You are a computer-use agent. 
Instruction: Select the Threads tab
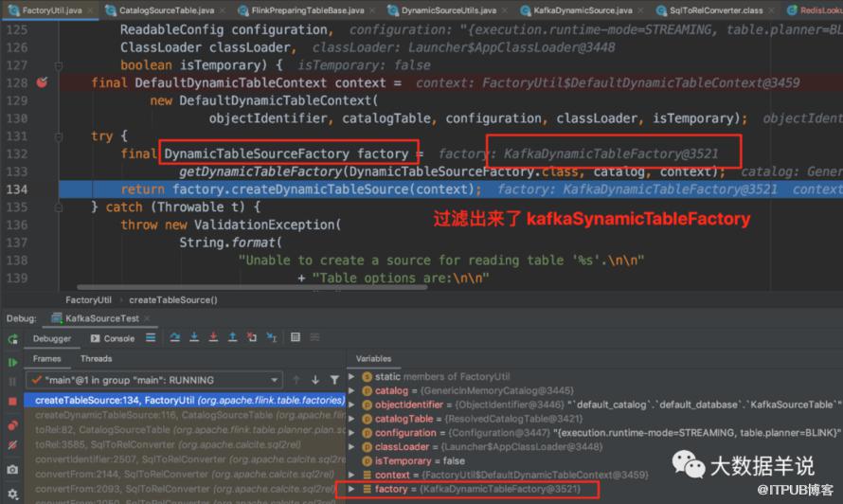coord(97,359)
